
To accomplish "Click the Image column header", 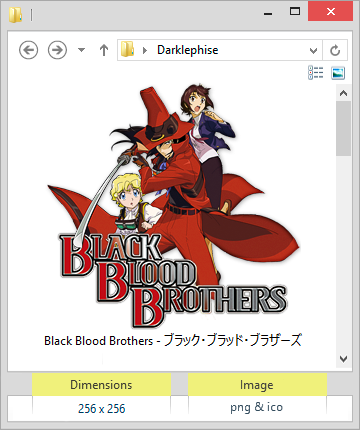I will pyautogui.click(x=257, y=385).
